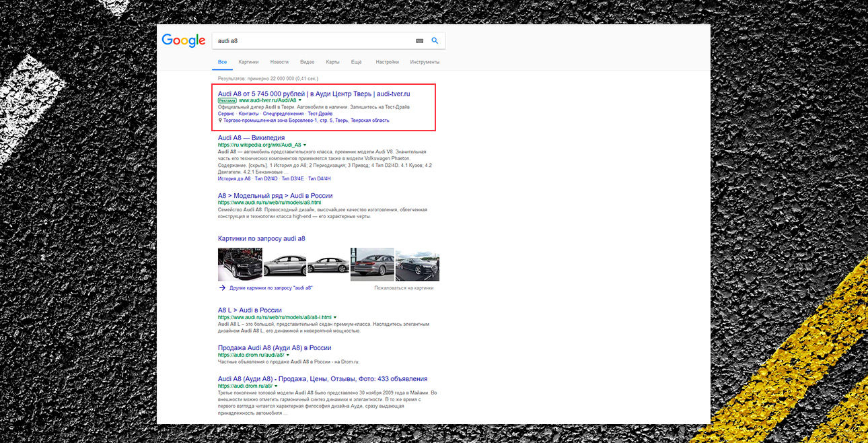
Task: Open the Настройки dropdown
Action: pyautogui.click(x=388, y=61)
